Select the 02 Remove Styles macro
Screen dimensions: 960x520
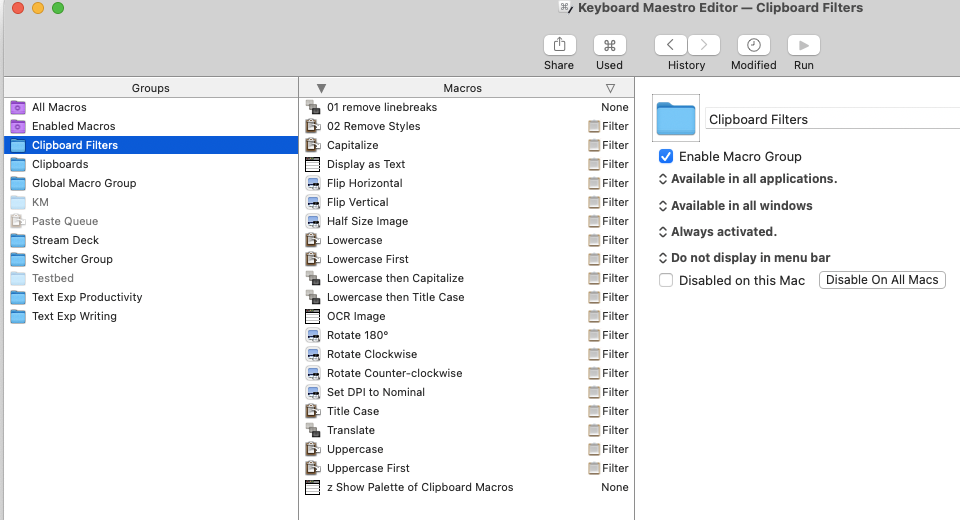[467, 126]
